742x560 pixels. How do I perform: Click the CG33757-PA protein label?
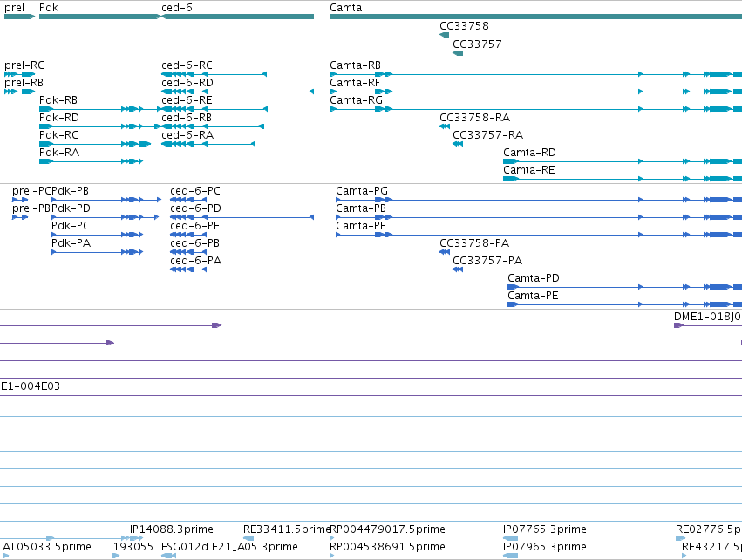click(487, 262)
